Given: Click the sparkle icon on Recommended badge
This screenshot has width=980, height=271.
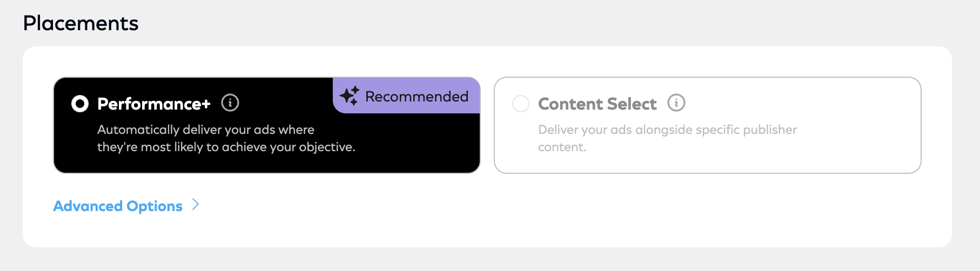Looking at the screenshot, I should (x=349, y=96).
